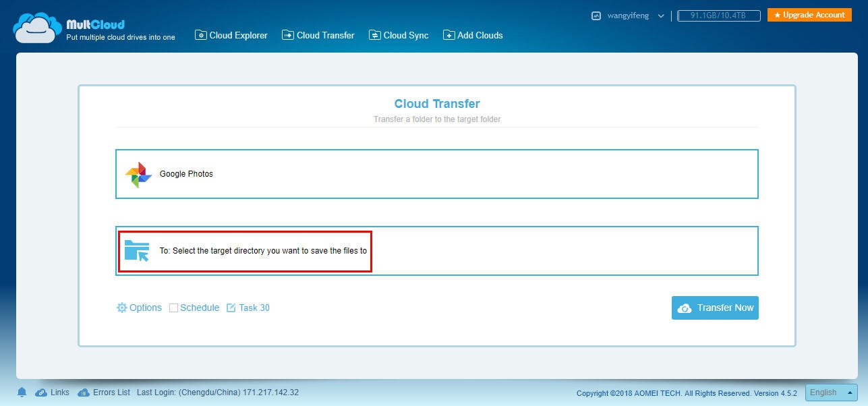The height and width of the screenshot is (406, 868).
Task: Click the 91.1GB/10.4TB storage usage bar
Action: pos(718,16)
